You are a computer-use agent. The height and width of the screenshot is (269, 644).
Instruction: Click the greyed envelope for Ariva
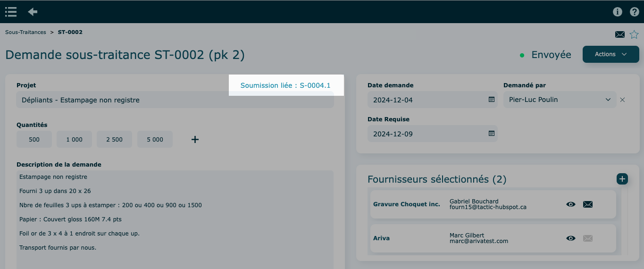(x=587, y=238)
